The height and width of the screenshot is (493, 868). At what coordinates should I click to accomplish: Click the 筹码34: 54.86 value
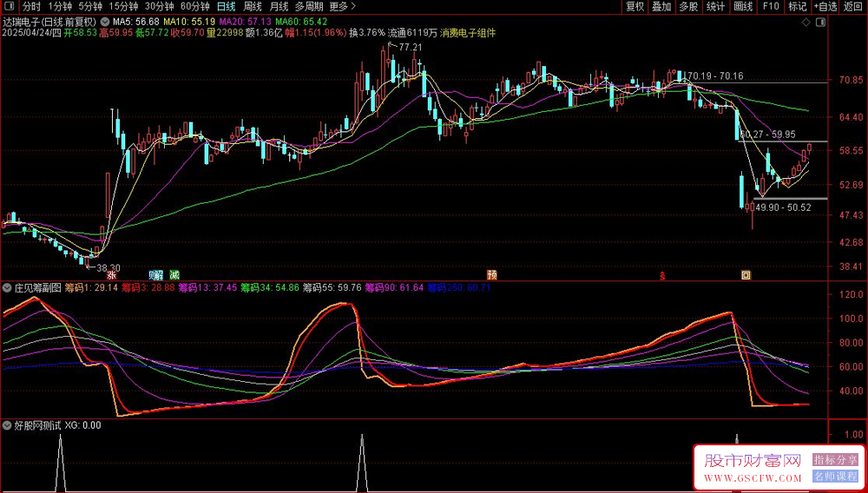click(x=270, y=287)
